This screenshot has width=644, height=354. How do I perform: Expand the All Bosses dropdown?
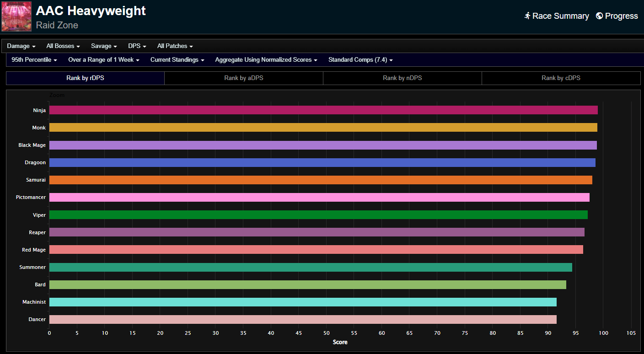[63, 46]
